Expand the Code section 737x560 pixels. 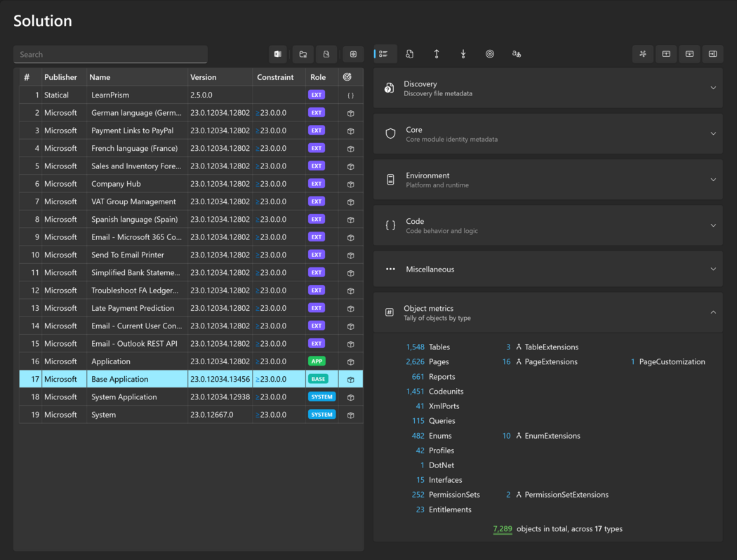[x=548, y=225]
